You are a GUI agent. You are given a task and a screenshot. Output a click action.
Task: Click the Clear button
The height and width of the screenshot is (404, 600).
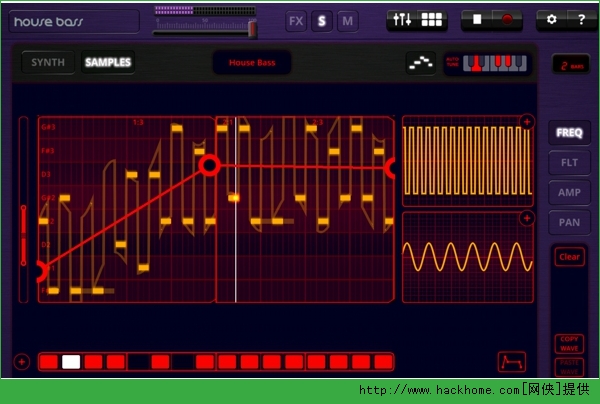[x=569, y=257]
